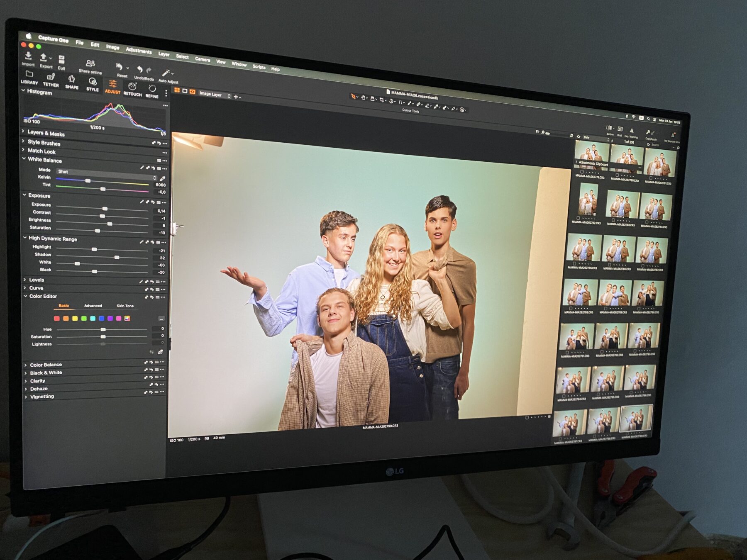
Task: Pick white balance with the eyedropper
Action: 162,178
